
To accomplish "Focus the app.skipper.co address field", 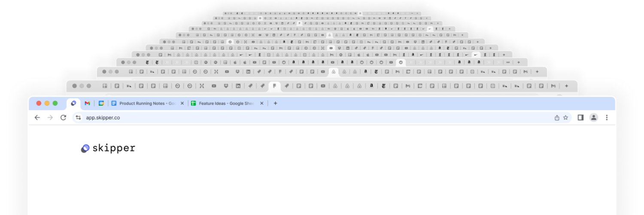I will [322, 117].
